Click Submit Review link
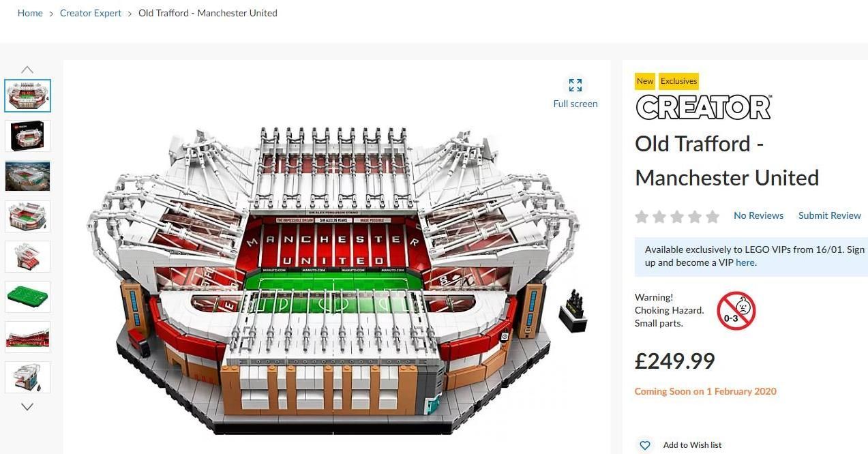This screenshot has height=454, width=868. point(829,215)
